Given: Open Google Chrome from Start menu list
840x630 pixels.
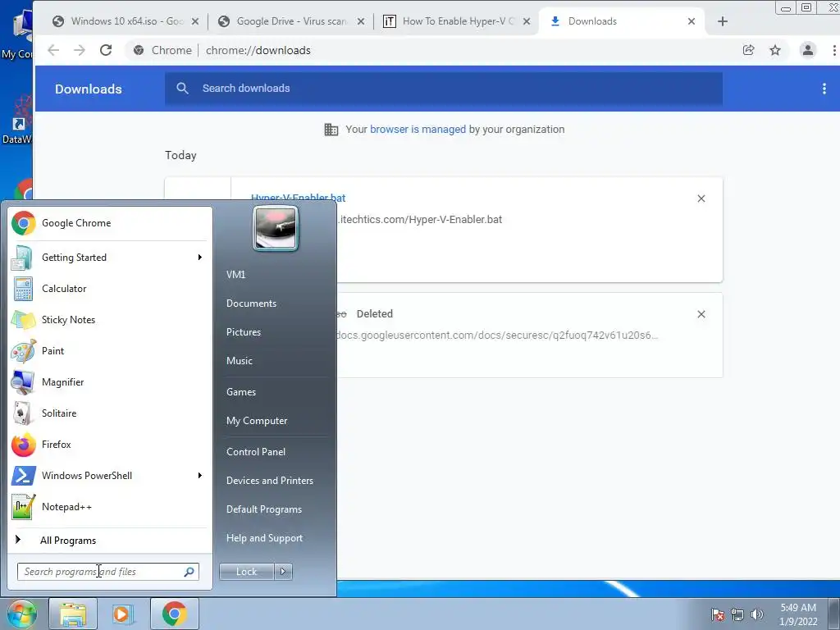Looking at the screenshot, I should tap(109, 223).
